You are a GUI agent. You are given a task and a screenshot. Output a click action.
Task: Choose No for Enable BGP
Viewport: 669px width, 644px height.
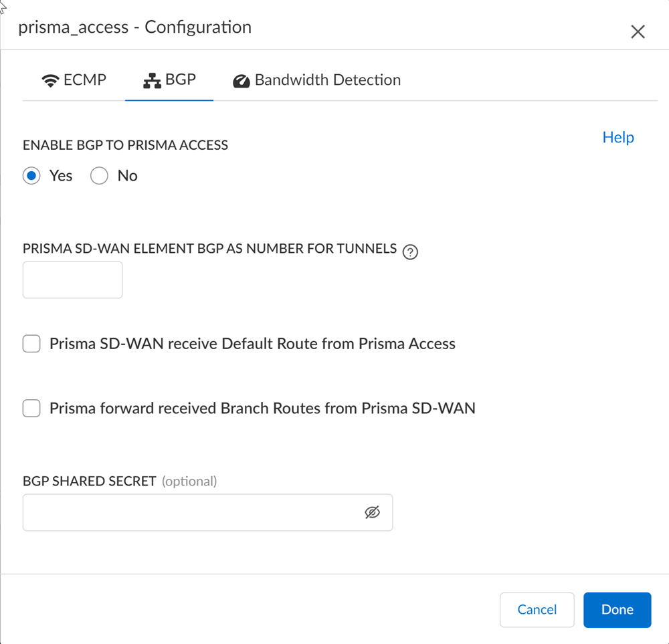coord(99,176)
